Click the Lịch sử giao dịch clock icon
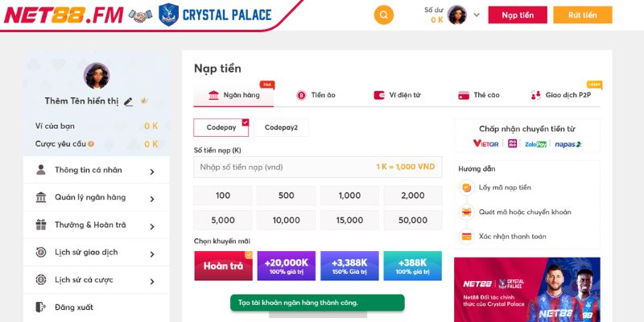This screenshot has height=322, width=644. click(x=41, y=252)
